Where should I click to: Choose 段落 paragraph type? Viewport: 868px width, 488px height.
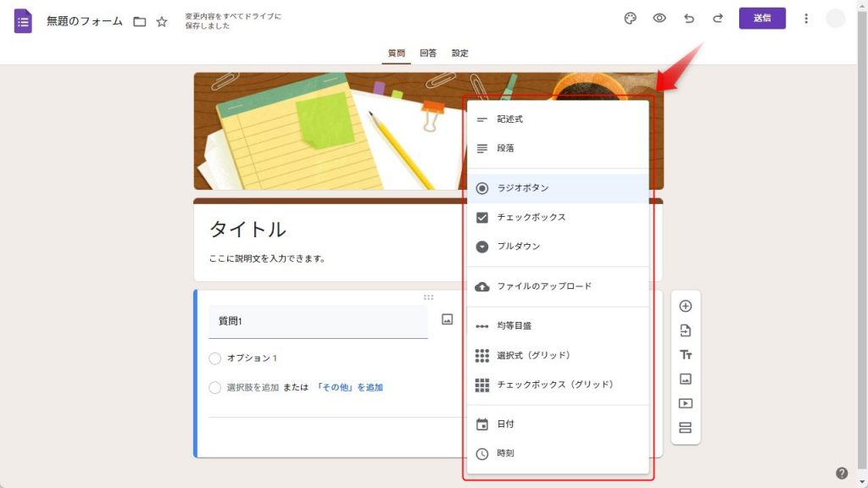(x=558, y=148)
